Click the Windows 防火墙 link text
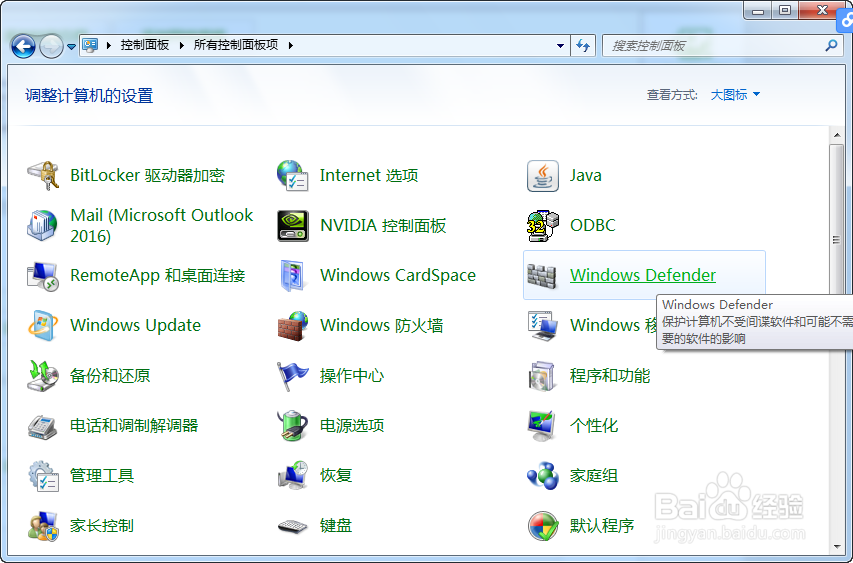The image size is (853, 563). coord(381,325)
